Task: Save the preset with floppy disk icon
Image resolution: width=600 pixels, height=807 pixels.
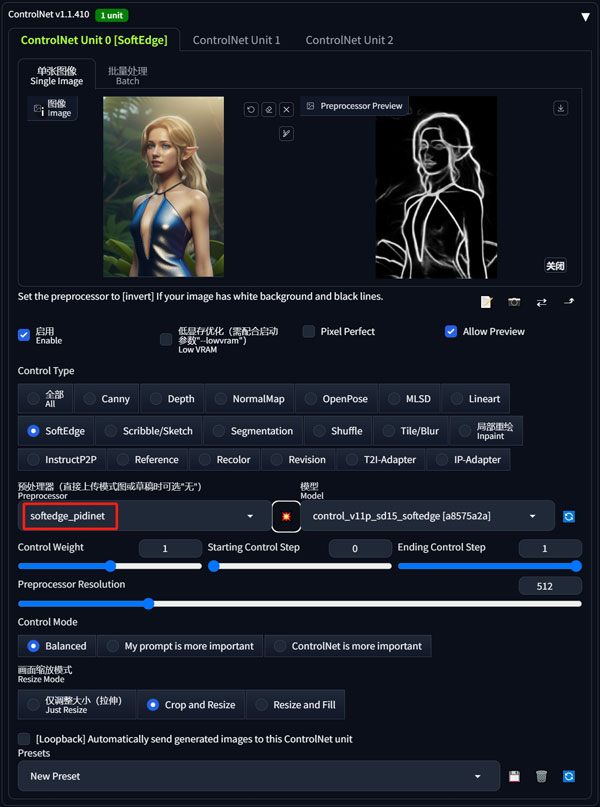Action: point(514,776)
